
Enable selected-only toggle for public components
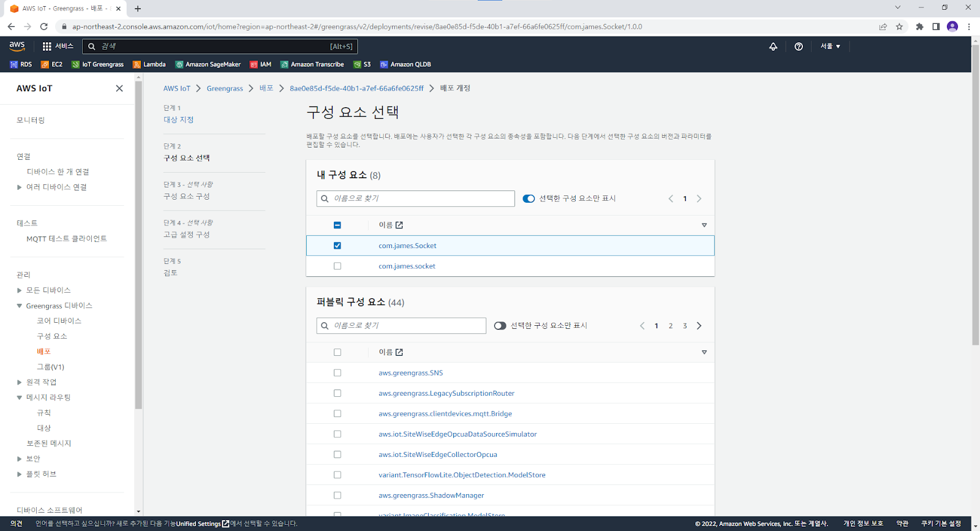(500, 326)
